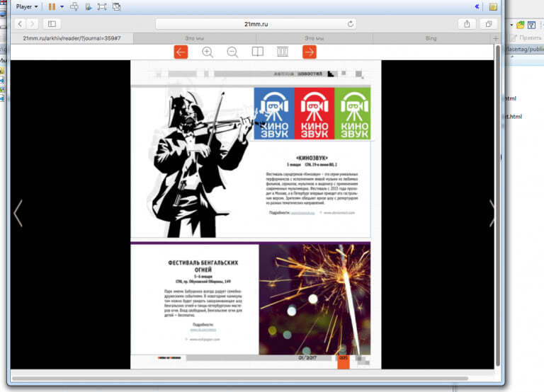Screen dimensions: 544x392
Task: Open the yellow notes icon in Player toolbar
Action: pyautogui.click(x=493, y=6)
